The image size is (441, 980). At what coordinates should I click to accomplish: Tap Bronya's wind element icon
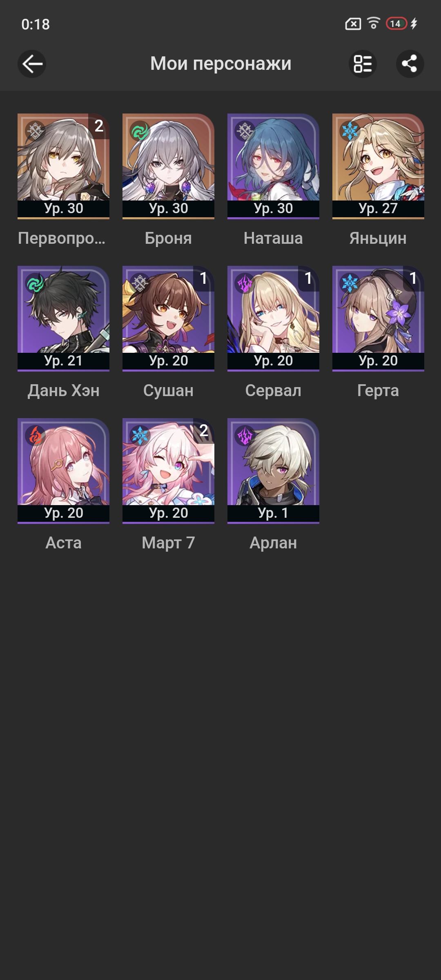tap(140, 131)
